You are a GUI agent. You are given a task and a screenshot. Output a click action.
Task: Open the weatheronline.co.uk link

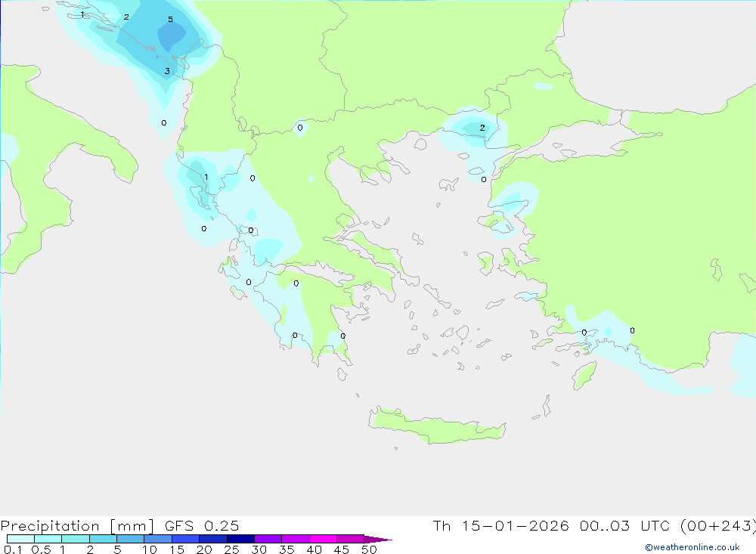(x=692, y=547)
